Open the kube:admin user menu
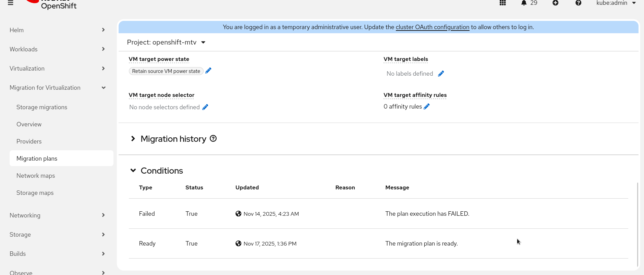Screen dimensions: 644x275 click(616, 3)
